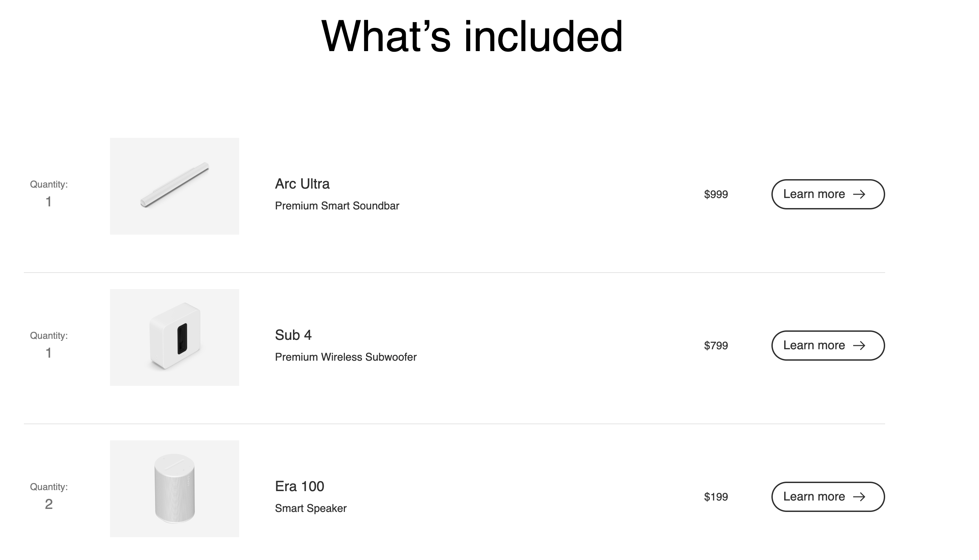Click the Smart Speaker description text
The width and height of the screenshot is (979, 560).
pos(311,508)
